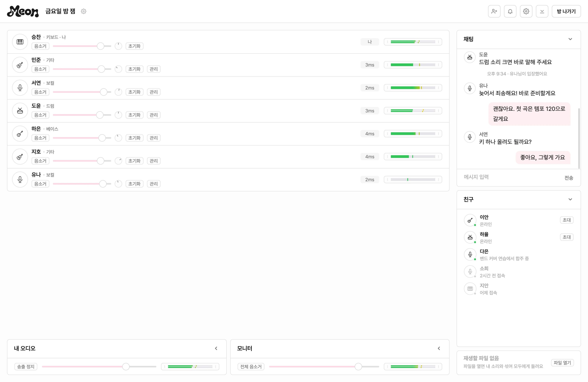This screenshot has height=382, width=588.
Task: Click the guitar icon for 민준 track
Action: click(20, 65)
